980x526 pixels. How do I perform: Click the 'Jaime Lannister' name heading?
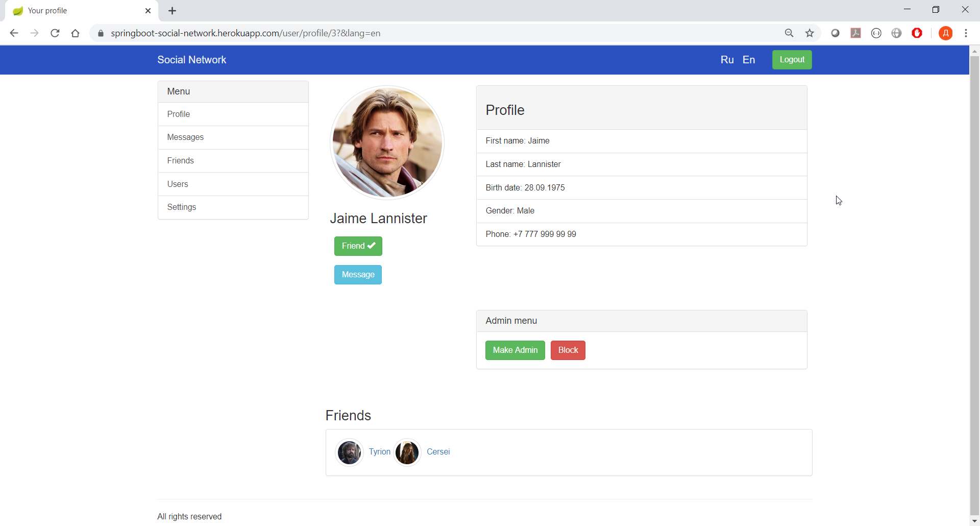(378, 219)
